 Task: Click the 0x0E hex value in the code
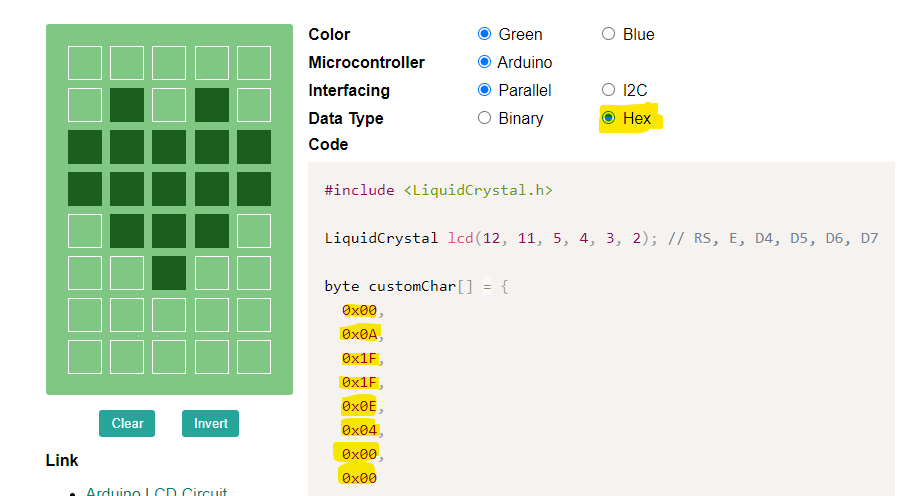pyautogui.click(x=360, y=406)
